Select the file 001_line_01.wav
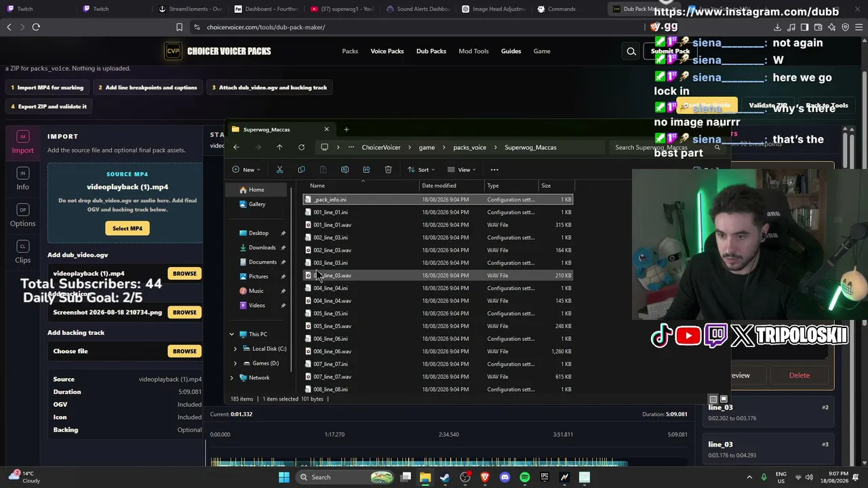868x488 pixels. click(x=438, y=225)
